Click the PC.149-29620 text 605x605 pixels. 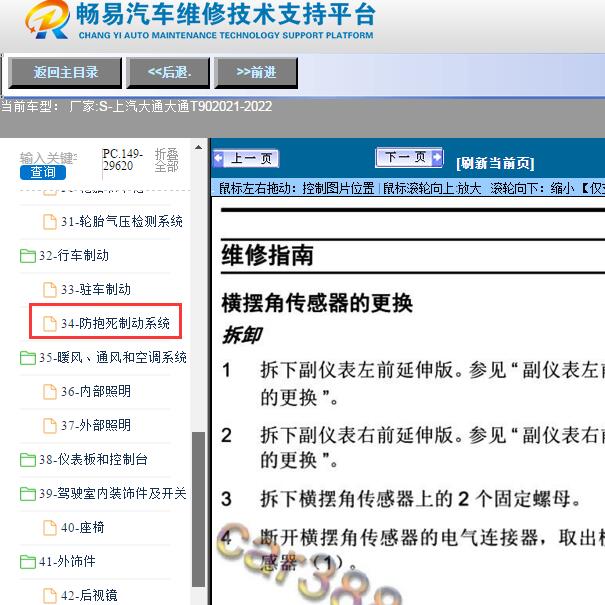(123, 160)
